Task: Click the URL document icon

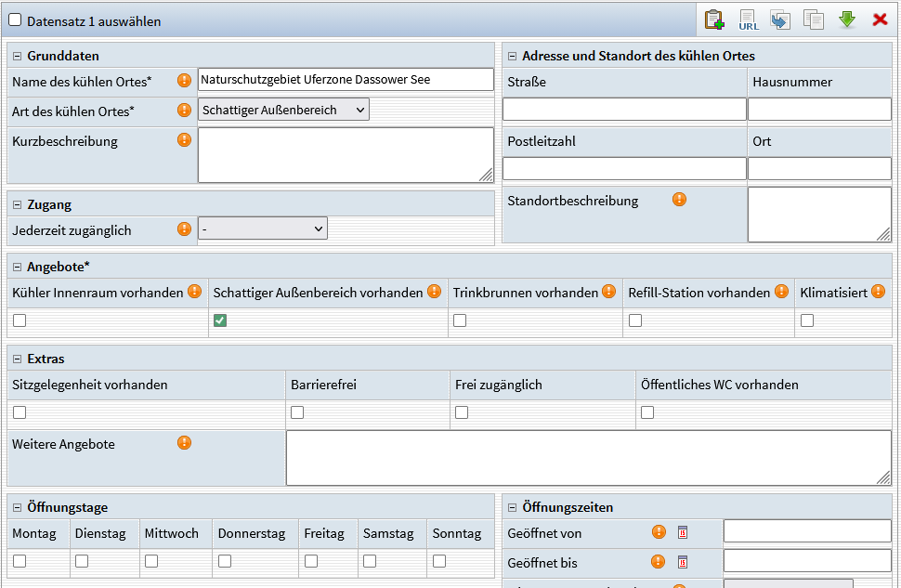Action: pos(748,20)
